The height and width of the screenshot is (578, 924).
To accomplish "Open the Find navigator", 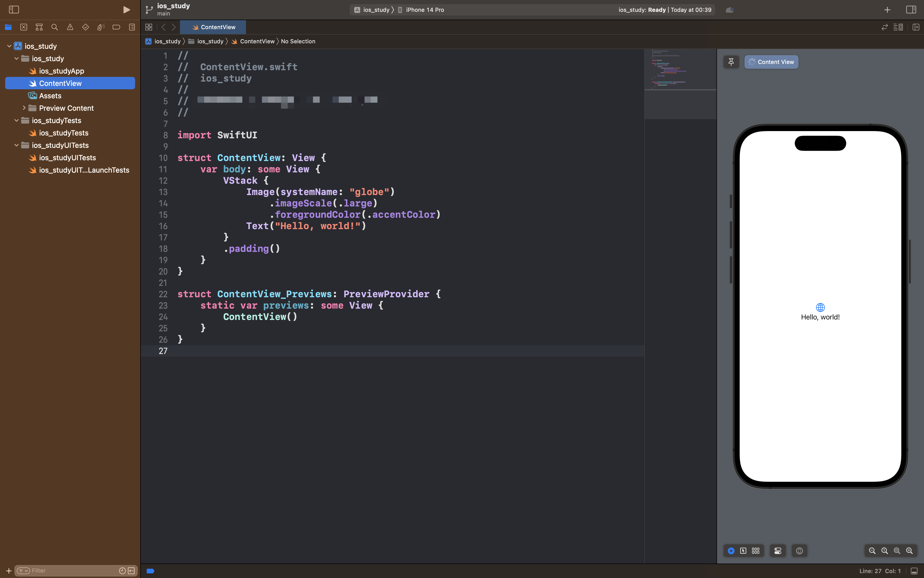I will (x=55, y=27).
